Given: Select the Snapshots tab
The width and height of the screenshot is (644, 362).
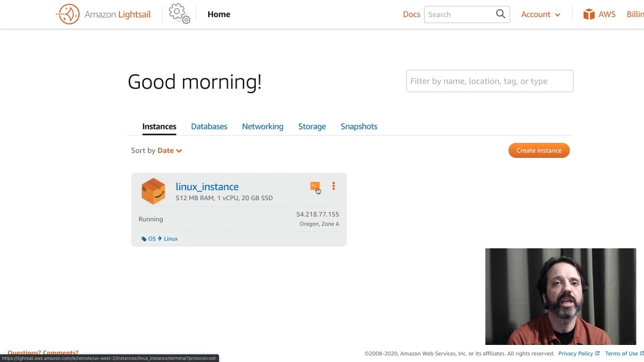Looking at the screenshot, I should click(359, 126).
